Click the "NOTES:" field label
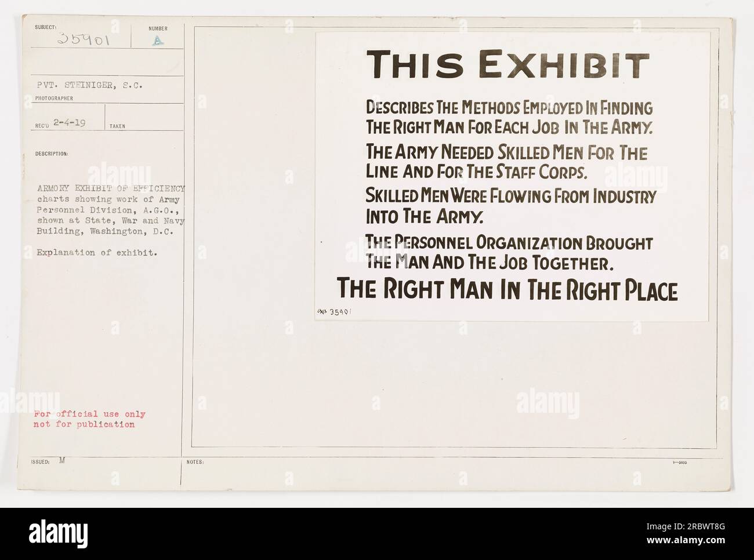Viewport: 754px width, 560px height. tap(195, 463)
